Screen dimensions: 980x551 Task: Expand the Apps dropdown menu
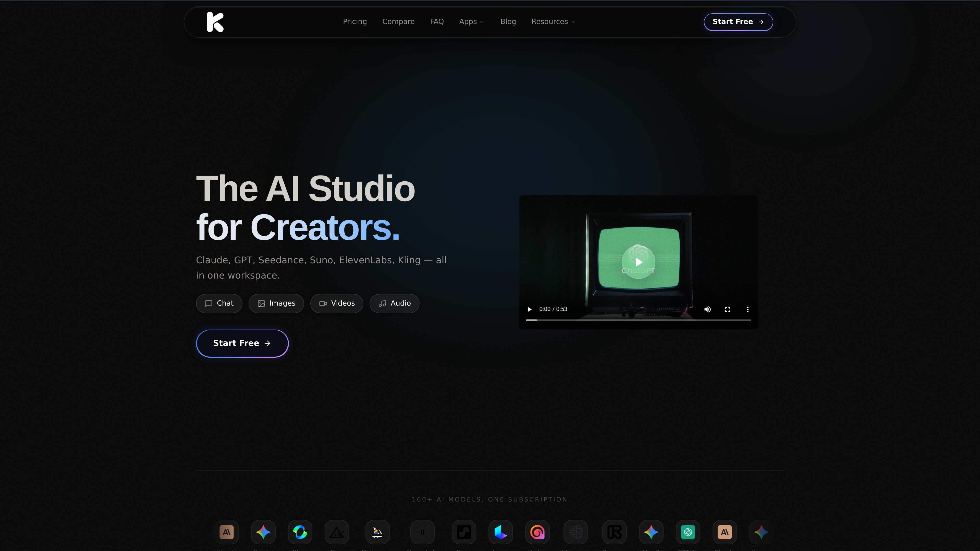tap(471, 22)
